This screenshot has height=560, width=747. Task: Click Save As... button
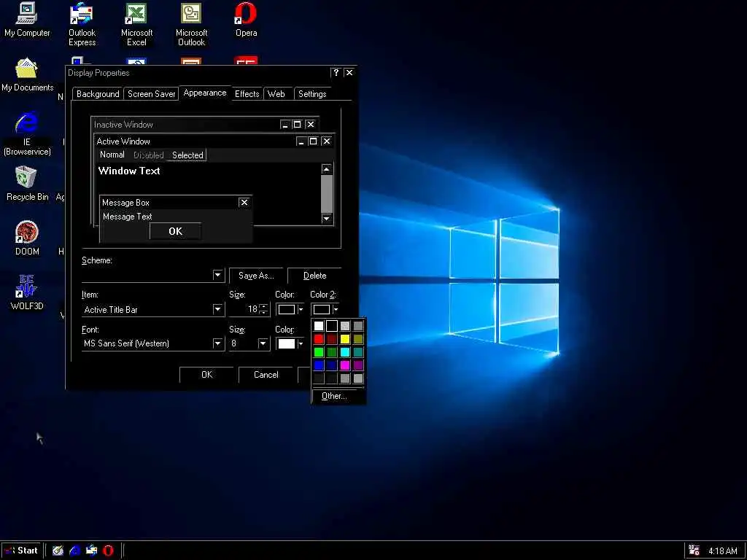256,276
